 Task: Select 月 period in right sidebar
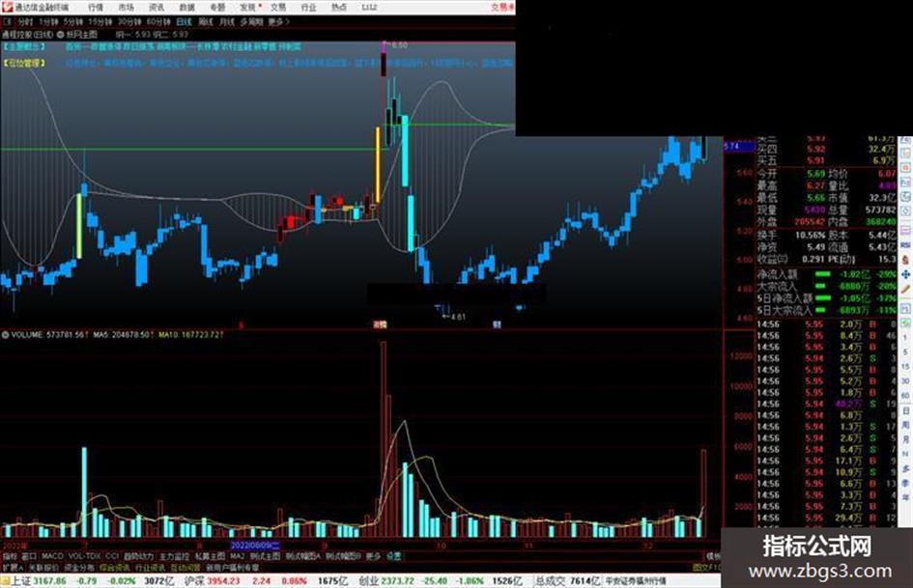pyautogui.click(x=905, y=439)
